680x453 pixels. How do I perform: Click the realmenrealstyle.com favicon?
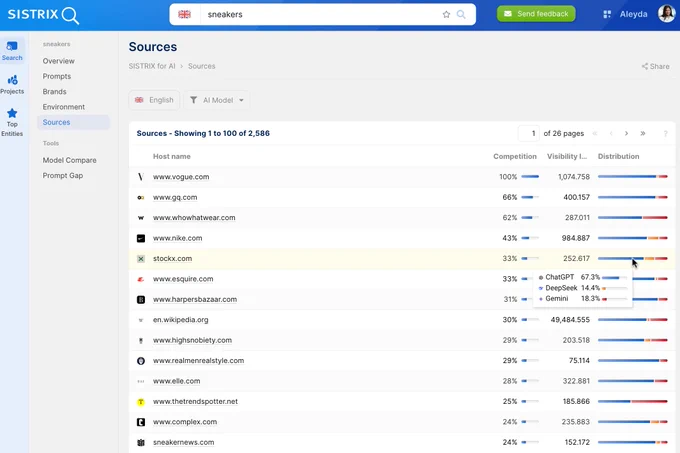tap(141, 361)
